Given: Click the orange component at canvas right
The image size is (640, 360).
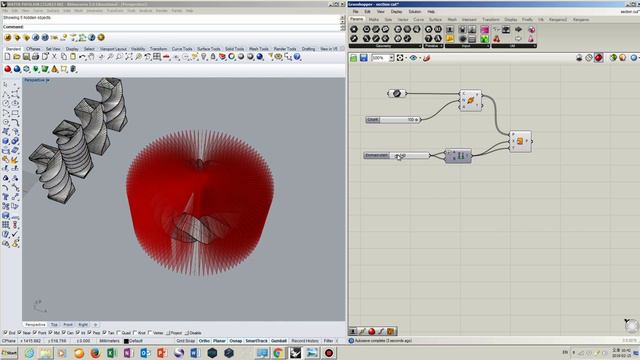Looking at the screenshot, I should (520, 141).
